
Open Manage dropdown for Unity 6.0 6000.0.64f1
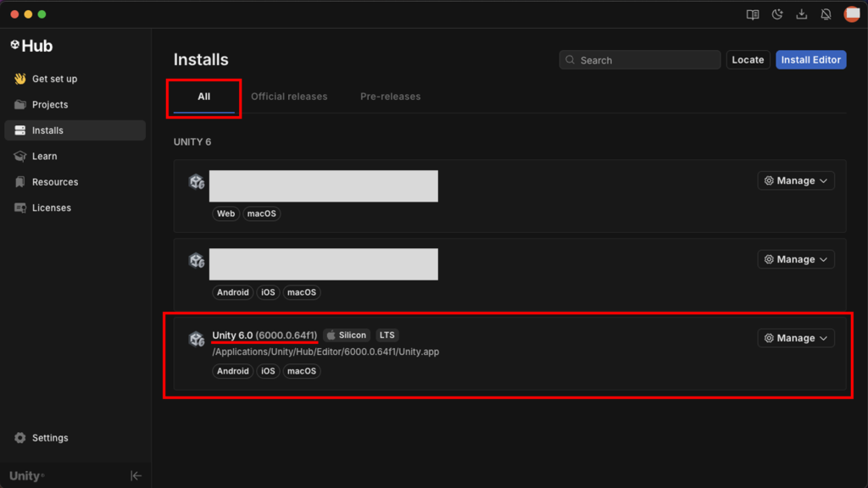(795, 338)
